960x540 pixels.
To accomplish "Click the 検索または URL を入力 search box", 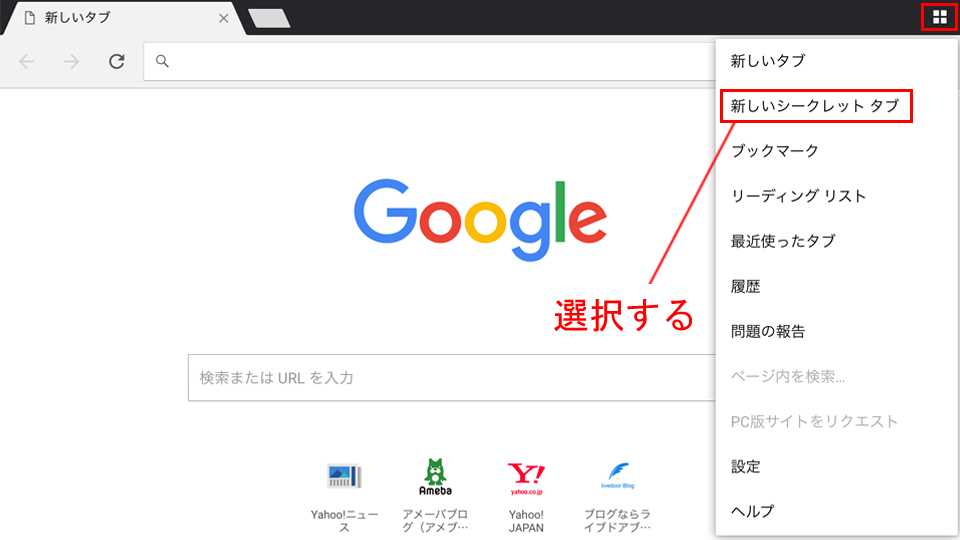I will coord(452,378).
